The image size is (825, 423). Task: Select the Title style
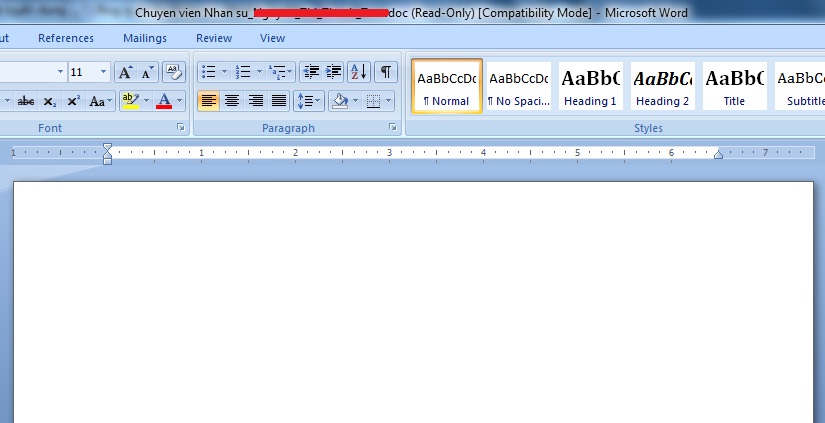click(x=734, y=86)
